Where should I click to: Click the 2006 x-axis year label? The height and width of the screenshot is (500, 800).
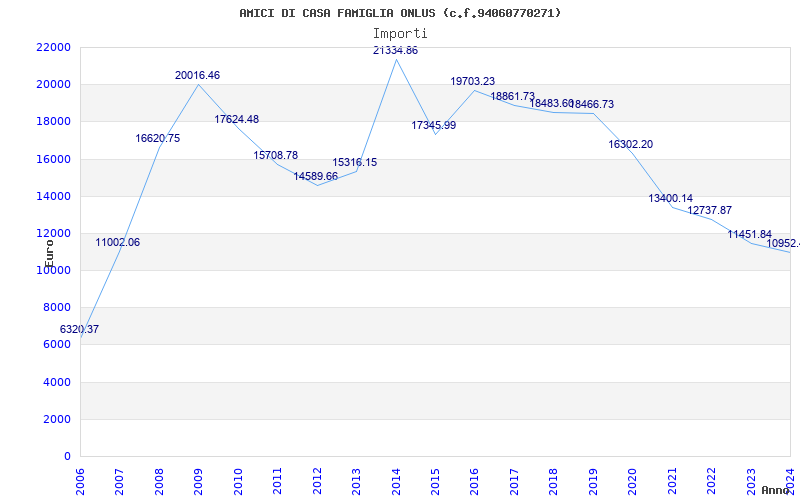click(80, 481)
